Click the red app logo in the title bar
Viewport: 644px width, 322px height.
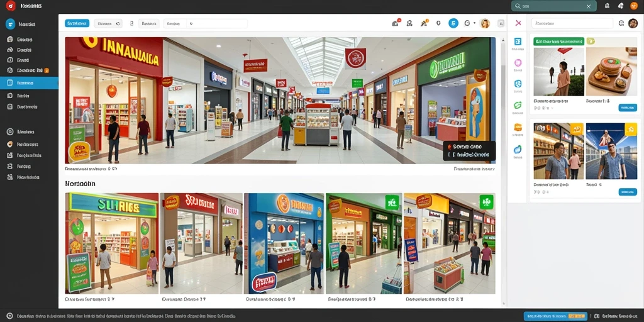(x=11, y=6)
